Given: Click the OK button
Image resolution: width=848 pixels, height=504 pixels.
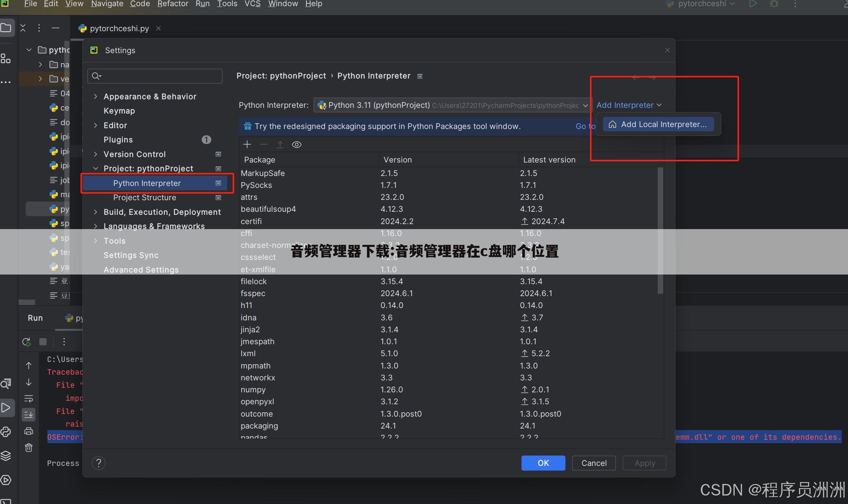Looking at the screenshot, I should pos(543,463).
